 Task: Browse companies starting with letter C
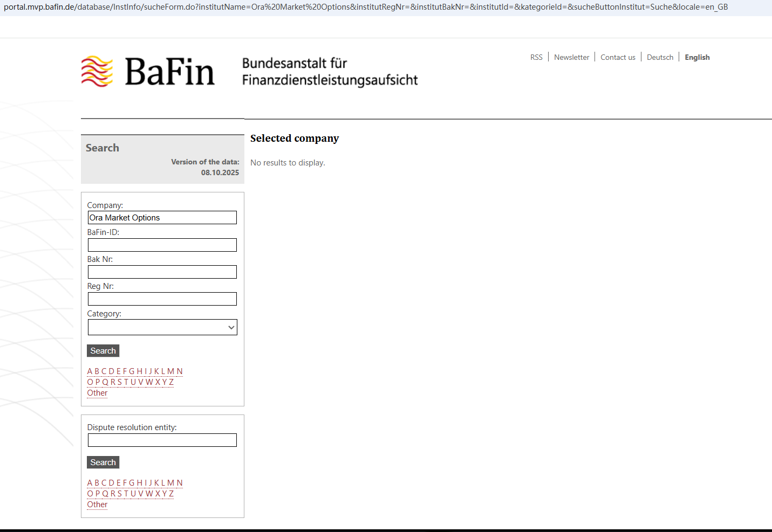(x=104, y=371)
